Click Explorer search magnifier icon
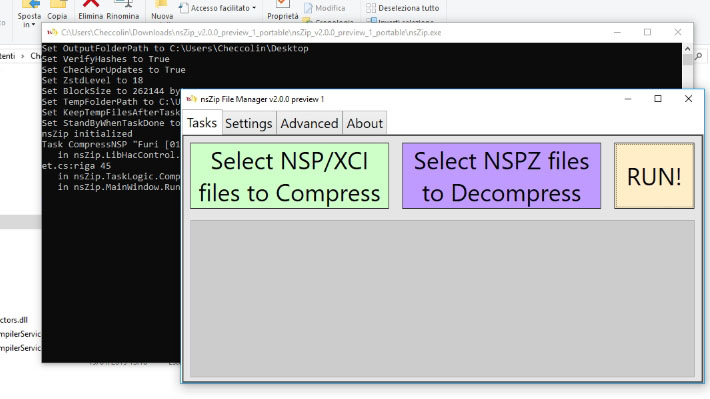The height and width of the screenshot is (399, 710). point(699,56)
